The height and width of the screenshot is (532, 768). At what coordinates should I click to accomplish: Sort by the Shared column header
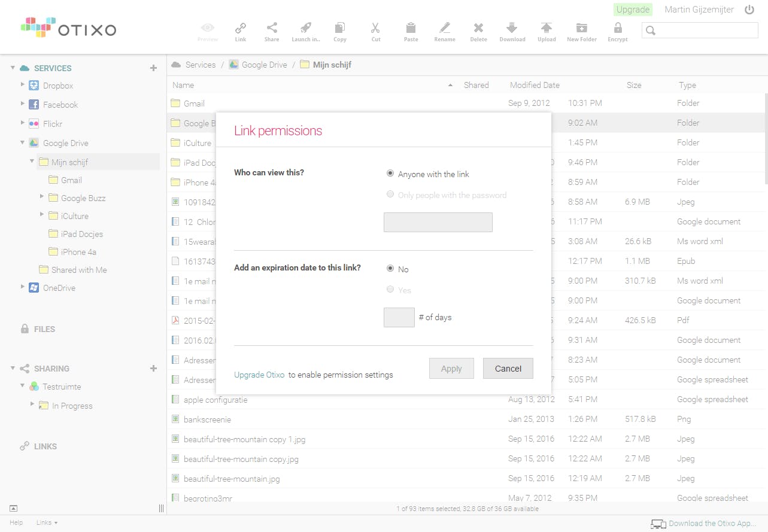click(x=476, y=86)
